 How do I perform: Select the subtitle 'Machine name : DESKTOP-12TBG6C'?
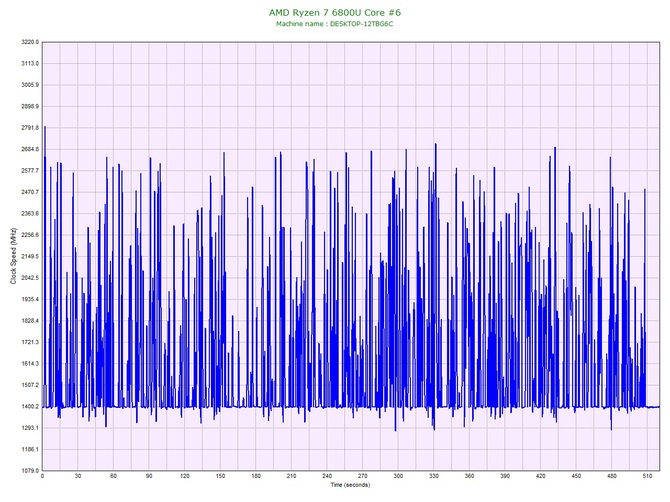[x=335, y=24]
